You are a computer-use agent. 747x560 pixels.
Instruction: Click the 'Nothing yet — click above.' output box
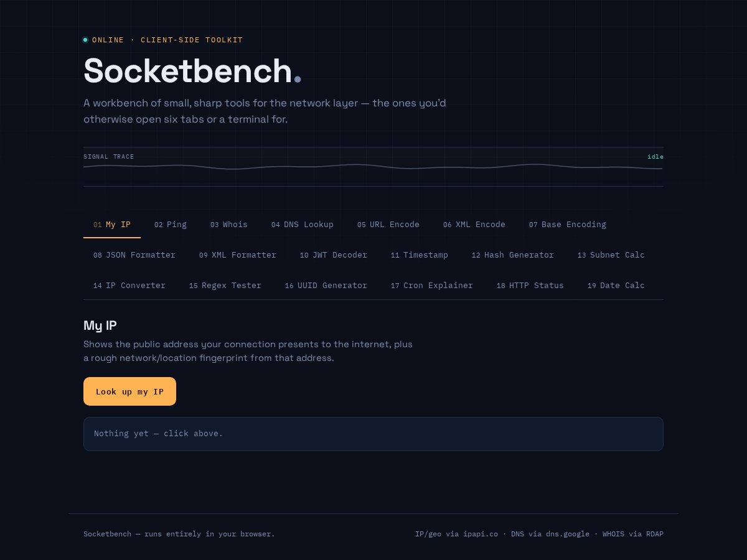pyautogui.click(x=374, y=434)
